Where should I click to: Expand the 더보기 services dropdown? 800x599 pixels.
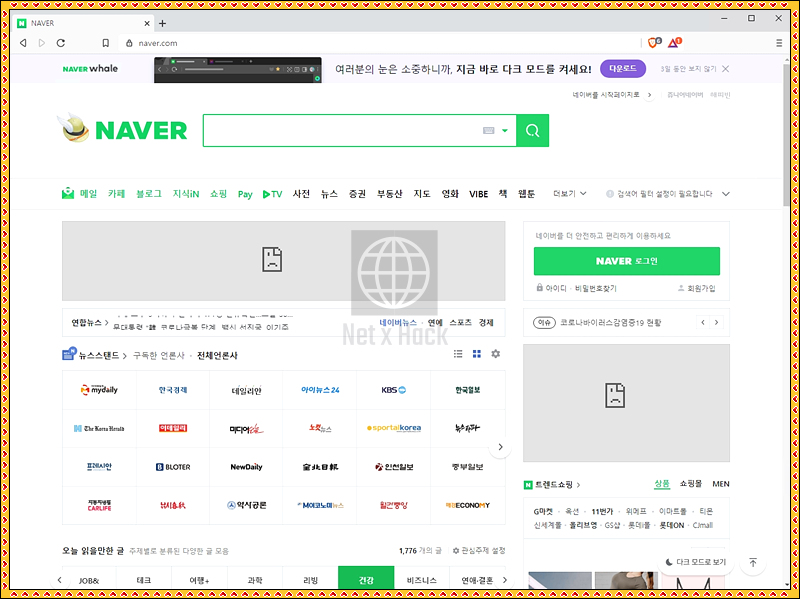coord(570,194)
